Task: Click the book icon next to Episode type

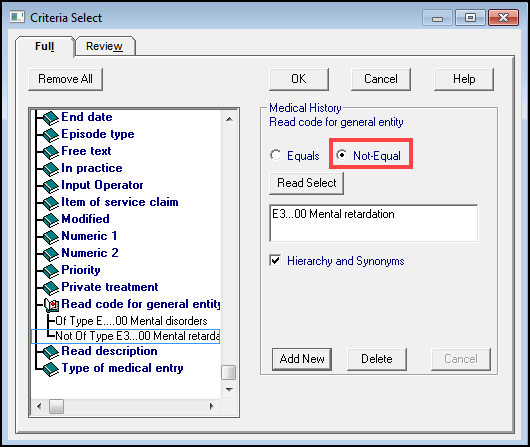Action: coord(51,135)
